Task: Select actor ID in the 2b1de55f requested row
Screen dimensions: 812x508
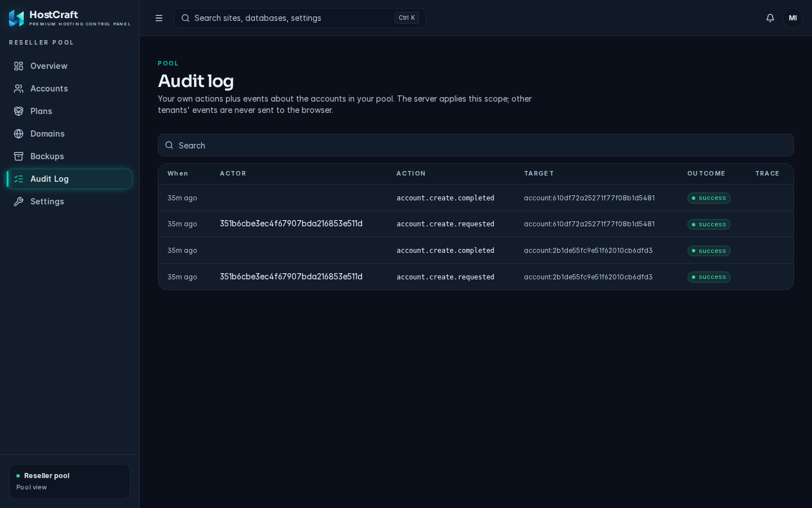Action: point(291,277)
